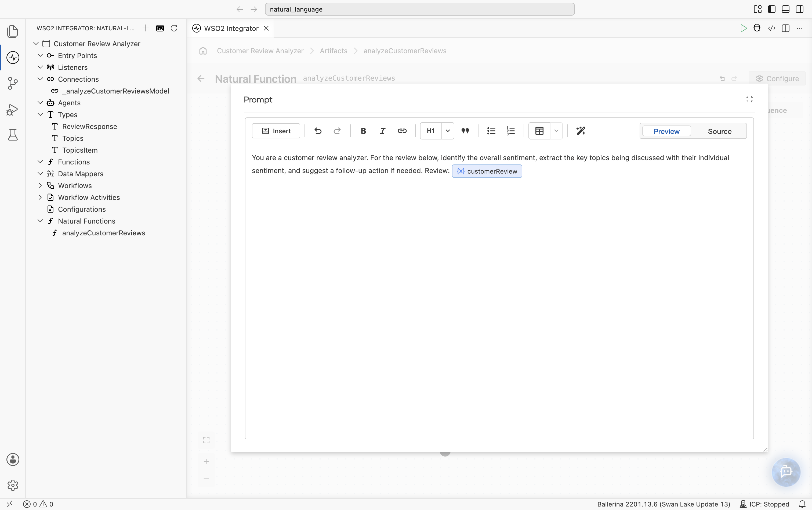Toggle the bottom panel layout
812x510 pixels.
coord(785,9)
